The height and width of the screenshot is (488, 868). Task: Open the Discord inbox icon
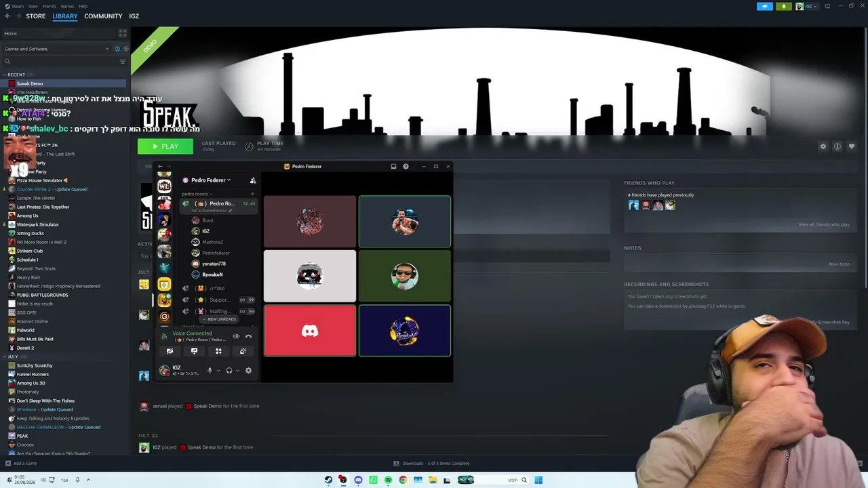[393, 166]
